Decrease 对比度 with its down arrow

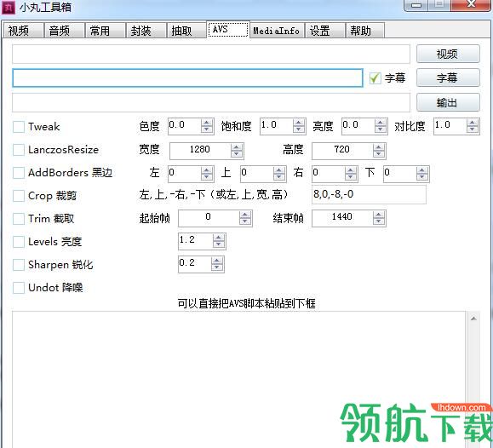[x=473, y=130]
